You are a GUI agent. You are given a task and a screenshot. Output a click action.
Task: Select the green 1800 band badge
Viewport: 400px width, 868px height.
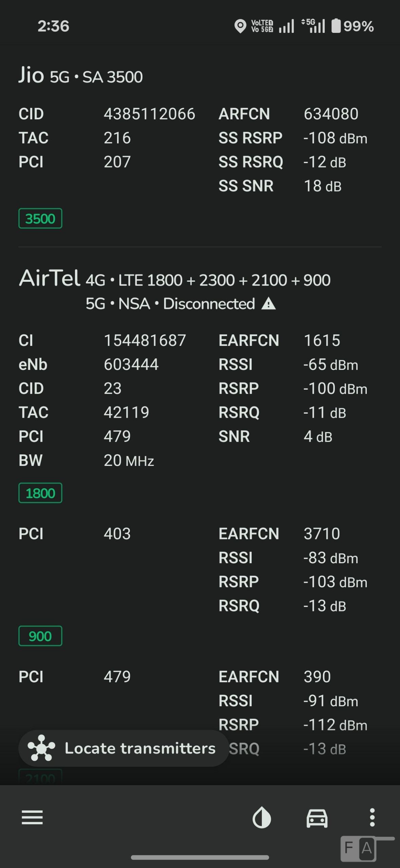point(40,493)
